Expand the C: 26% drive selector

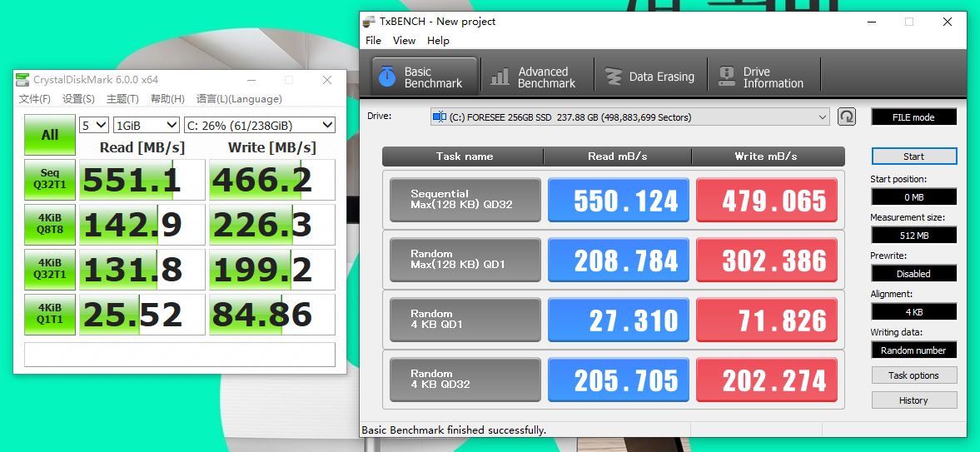(259, 125)
